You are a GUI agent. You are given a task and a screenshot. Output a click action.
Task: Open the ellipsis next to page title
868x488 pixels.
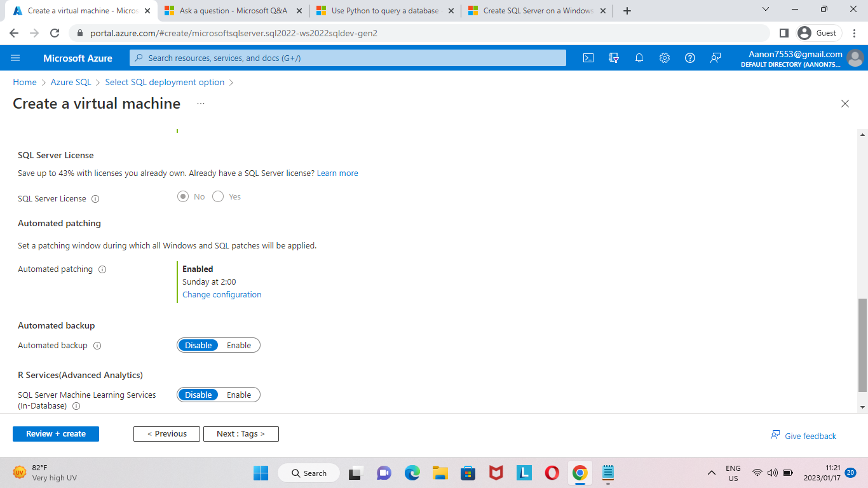(x=201, y=104)
